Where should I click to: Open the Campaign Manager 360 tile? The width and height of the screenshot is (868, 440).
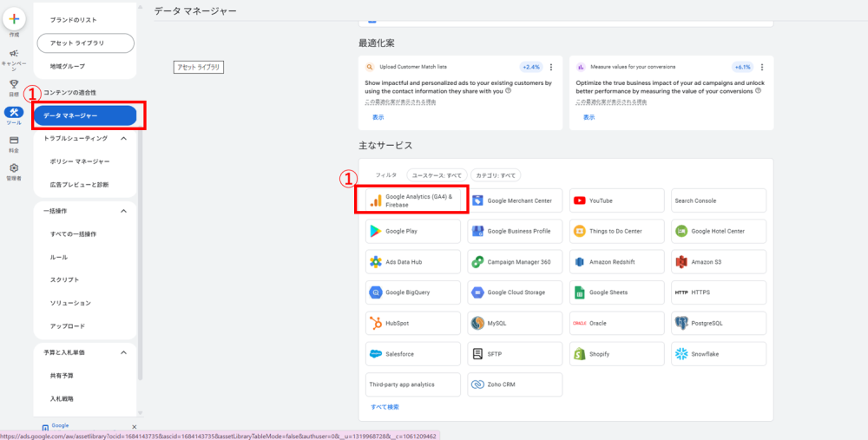(x=515, y=262)
